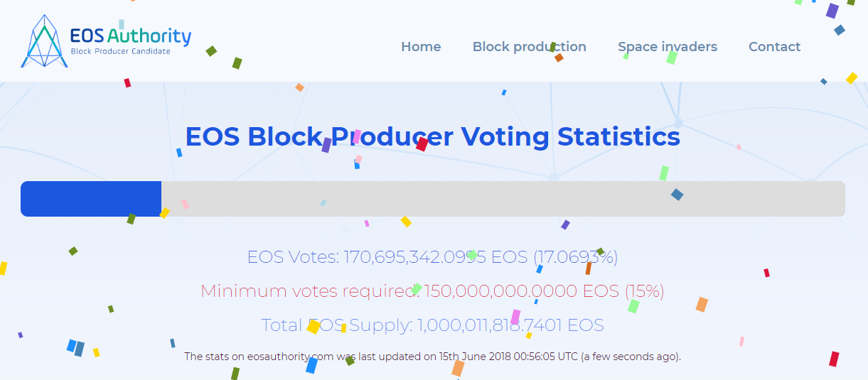Click the 17.0693% vote percentage

click(575, 257)
